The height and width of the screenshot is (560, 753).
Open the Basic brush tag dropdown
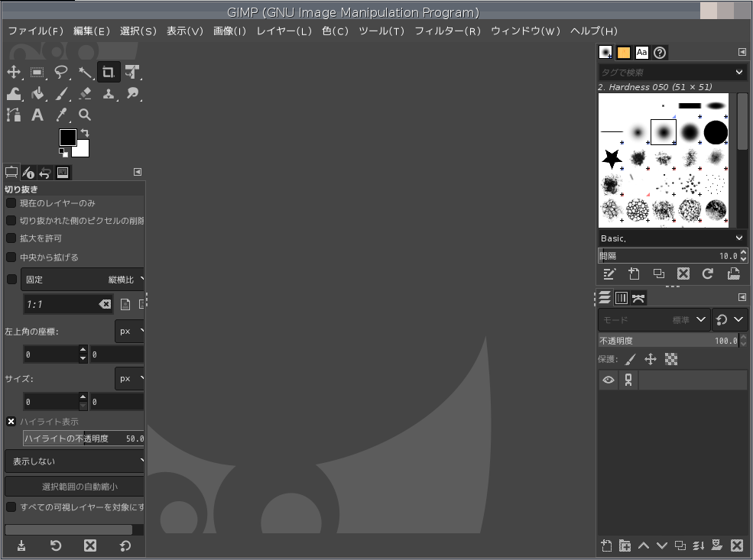pos(672,238)
